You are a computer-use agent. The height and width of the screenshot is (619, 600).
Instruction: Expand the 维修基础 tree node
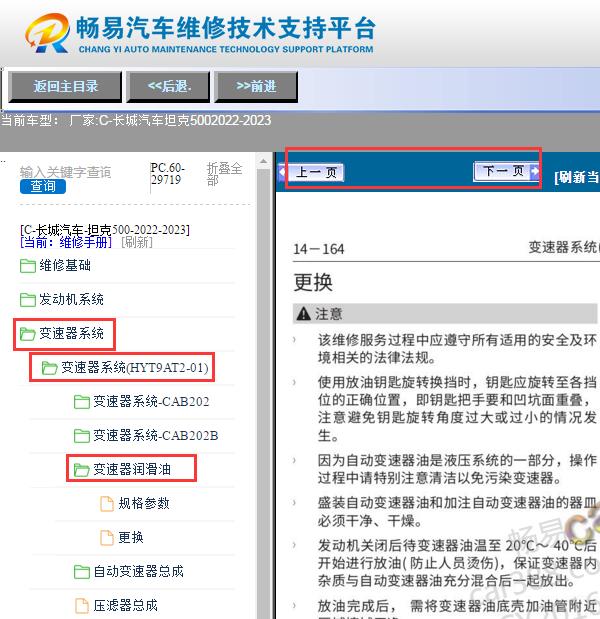(x=65, y=265)
